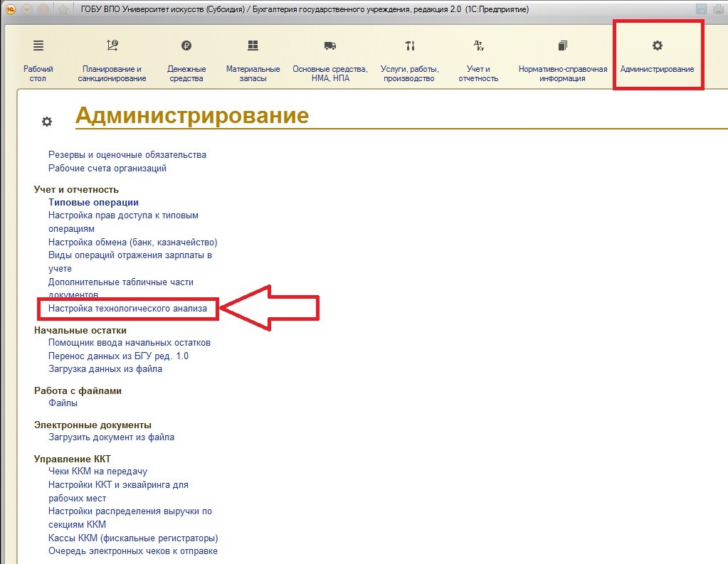Click Загрузить документ из файла
Image resolution: width=728 pixels, height=564 pixels.
[x=111, y=437]
